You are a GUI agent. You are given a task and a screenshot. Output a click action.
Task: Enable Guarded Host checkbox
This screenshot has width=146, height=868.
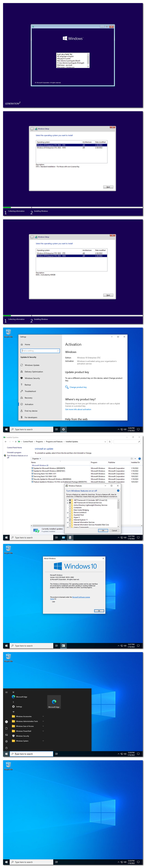[70, 515]
